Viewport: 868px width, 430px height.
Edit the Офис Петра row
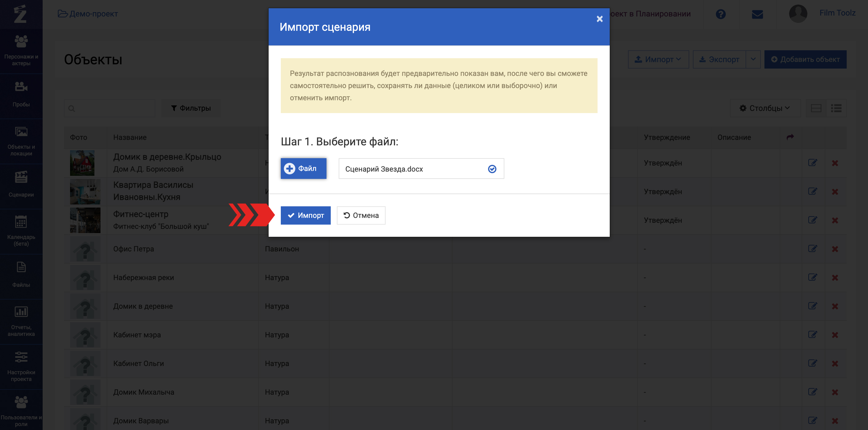tap(812, 249)
